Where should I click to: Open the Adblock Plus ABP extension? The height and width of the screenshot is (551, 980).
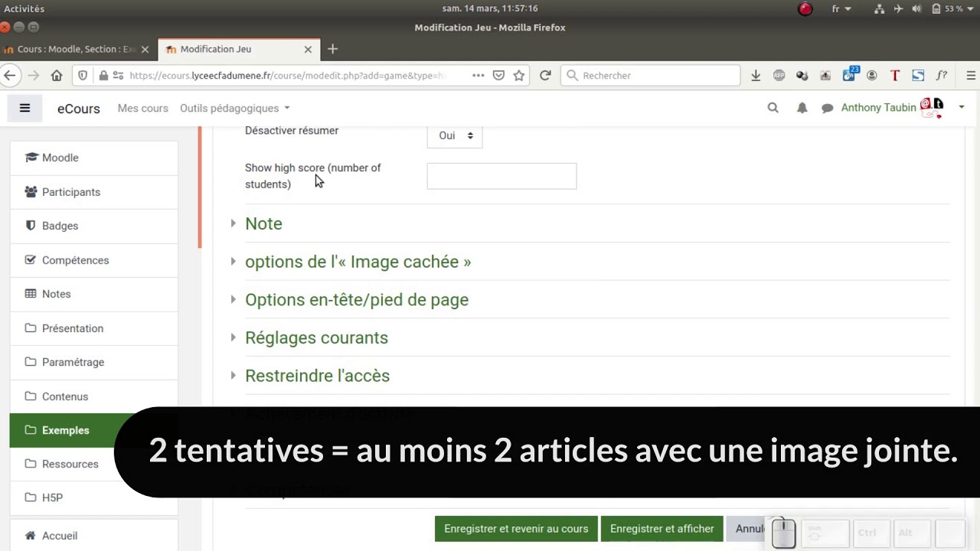point(779,75)
